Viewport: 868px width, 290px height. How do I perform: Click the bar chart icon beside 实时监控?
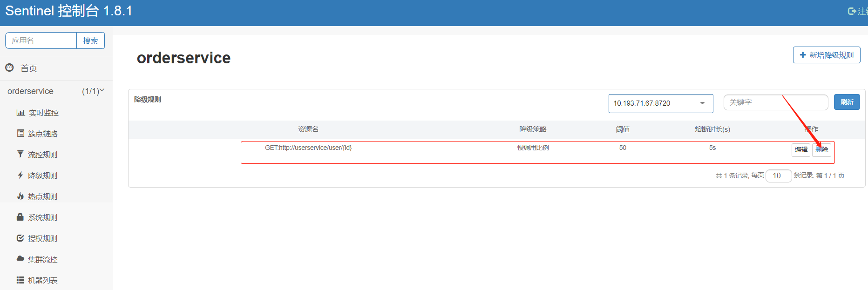(20, 113)
